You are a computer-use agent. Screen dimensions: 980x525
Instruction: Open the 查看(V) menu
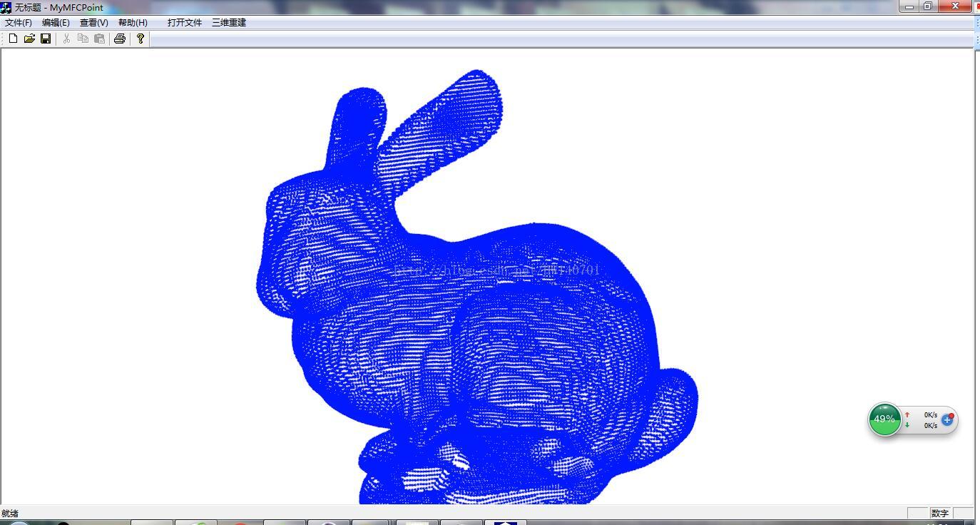(94, 23)
